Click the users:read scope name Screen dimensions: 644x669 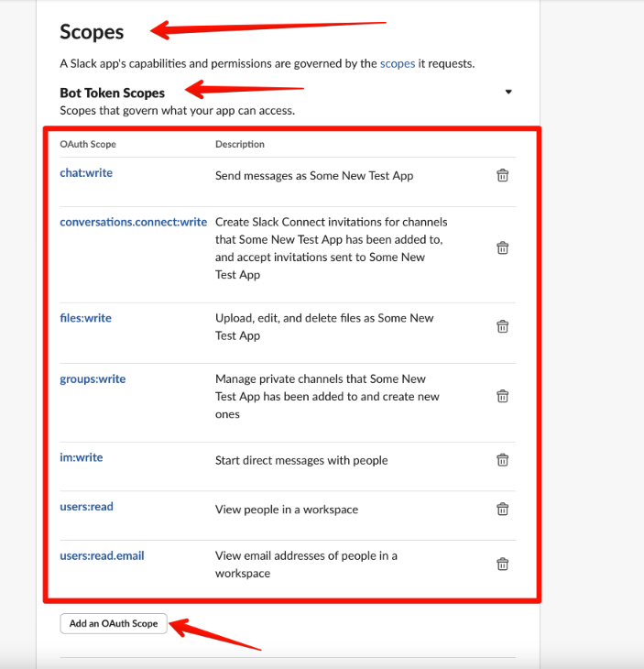coord(86,507)
